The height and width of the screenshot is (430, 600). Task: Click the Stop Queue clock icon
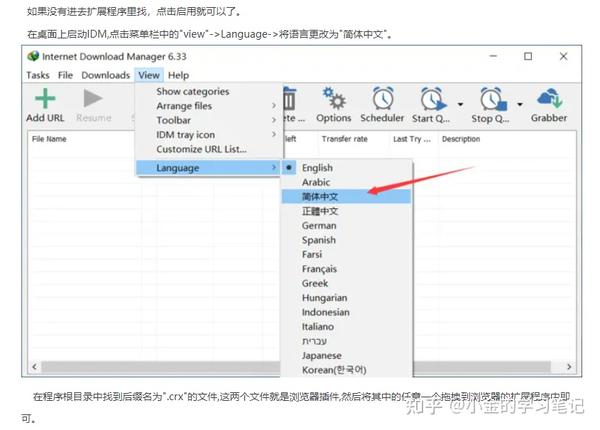coord(493,99)
